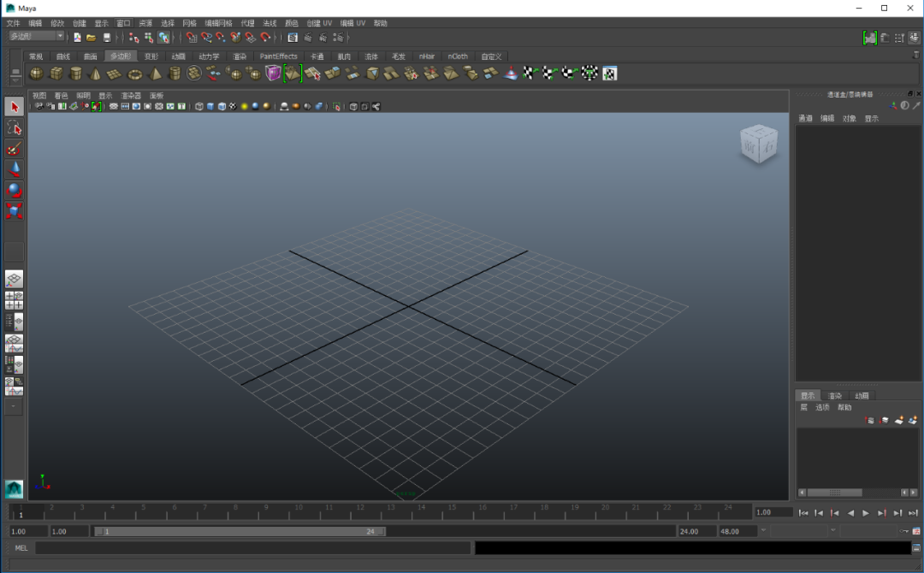Open the menu set dropdown
The image size is (924, 573).
click(37, 37)
